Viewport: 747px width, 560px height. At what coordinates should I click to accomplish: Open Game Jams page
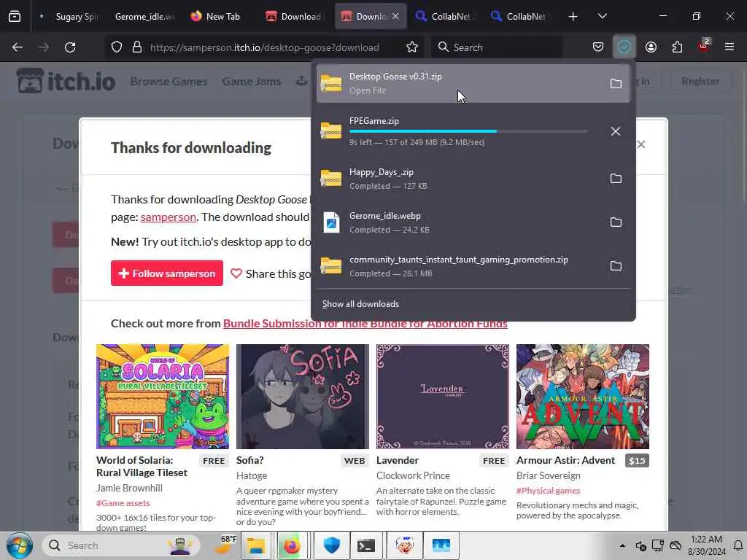pyautogui.click(x=251, y=82)
